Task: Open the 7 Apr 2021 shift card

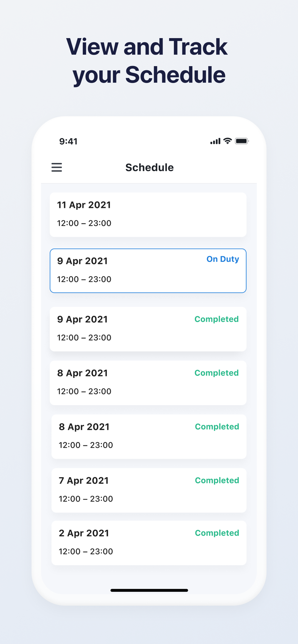Action: 149,490
